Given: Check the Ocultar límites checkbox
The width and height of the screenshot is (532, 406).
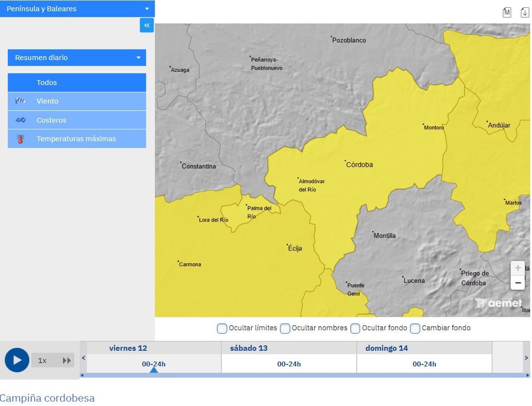Looking at the screenshot, I should click(x=222, y=328).
